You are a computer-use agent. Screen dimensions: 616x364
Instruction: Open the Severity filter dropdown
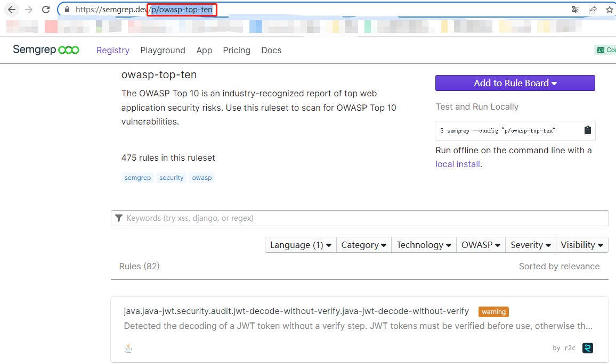pyautogui.click(x=531, y=245)
